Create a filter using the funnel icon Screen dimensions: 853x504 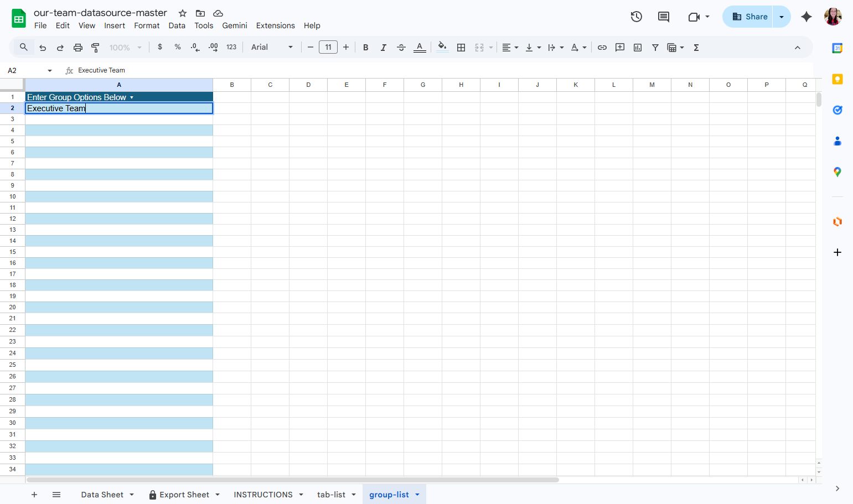[x=655, y=48]
